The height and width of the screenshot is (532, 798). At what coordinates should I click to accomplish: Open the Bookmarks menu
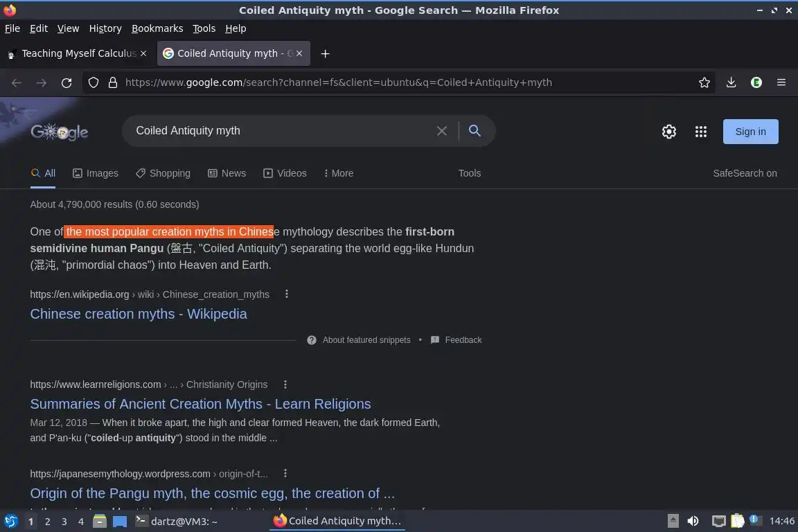coord(157,28)
